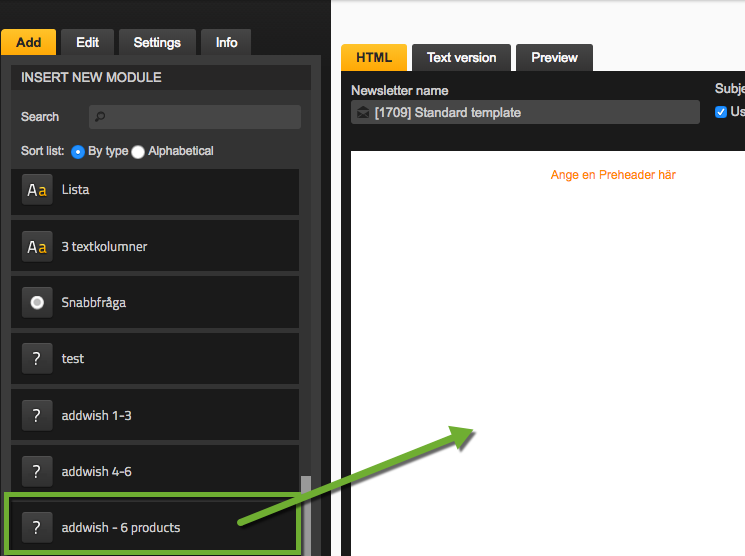
Task: Select the Alphabetical sort option
Action: [x=139, y=151]
